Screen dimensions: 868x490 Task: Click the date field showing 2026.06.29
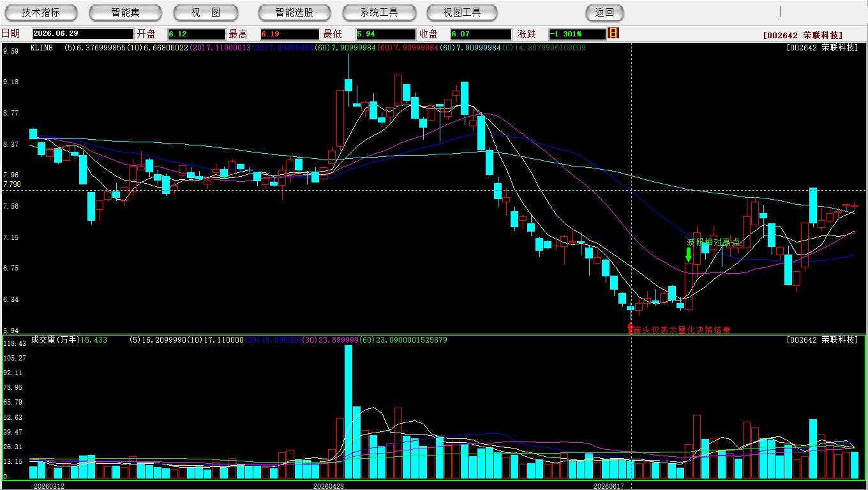click(x=83, y=34)
